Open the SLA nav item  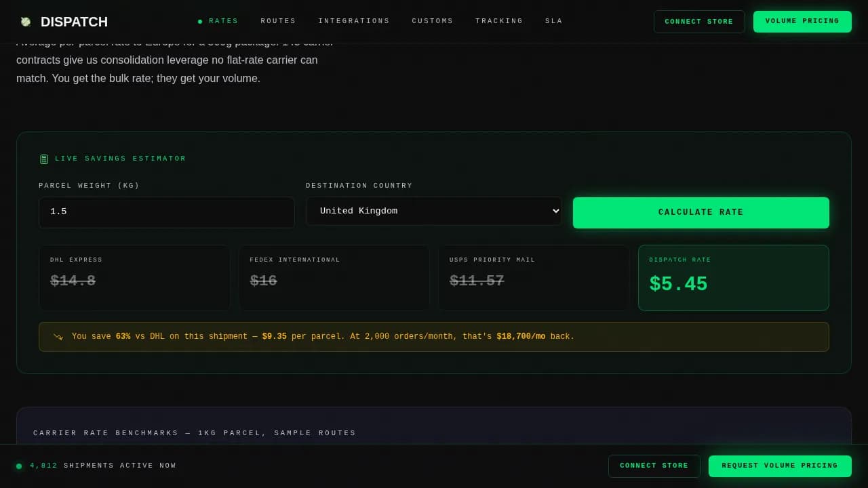pyautogui.click(x=554, y=21)
